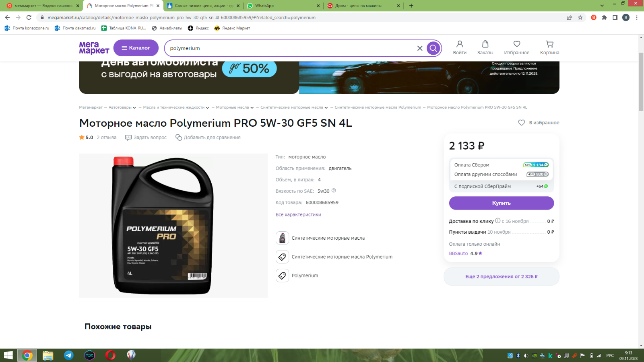This screenshot has height=362, width=644.
Task: Open a new browser tab with plus
Action: pyautogui.click(x=411, y=6)
